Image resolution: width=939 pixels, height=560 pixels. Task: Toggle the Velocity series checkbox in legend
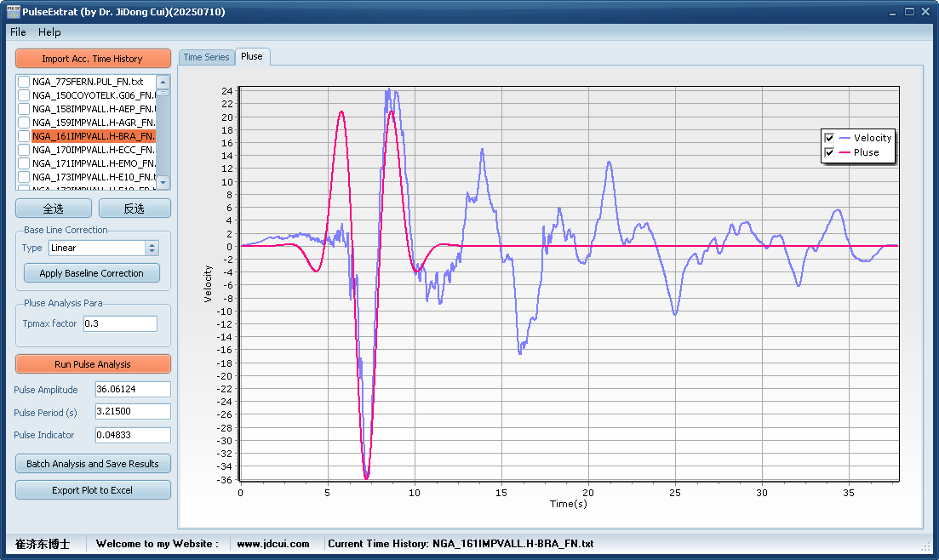click(x=829, y=138)
